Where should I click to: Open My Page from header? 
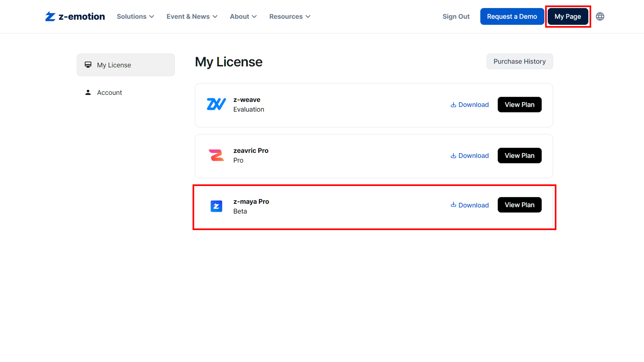point(568,16)
